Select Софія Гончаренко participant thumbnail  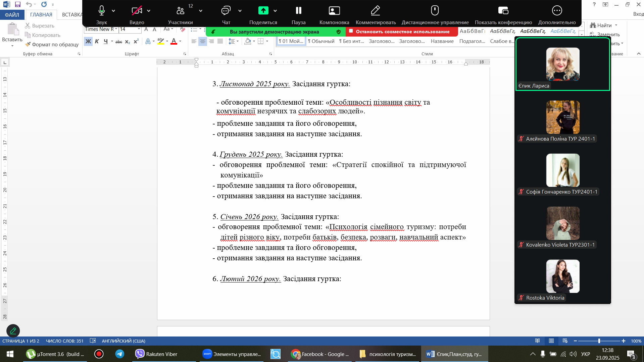pos(562,170)
